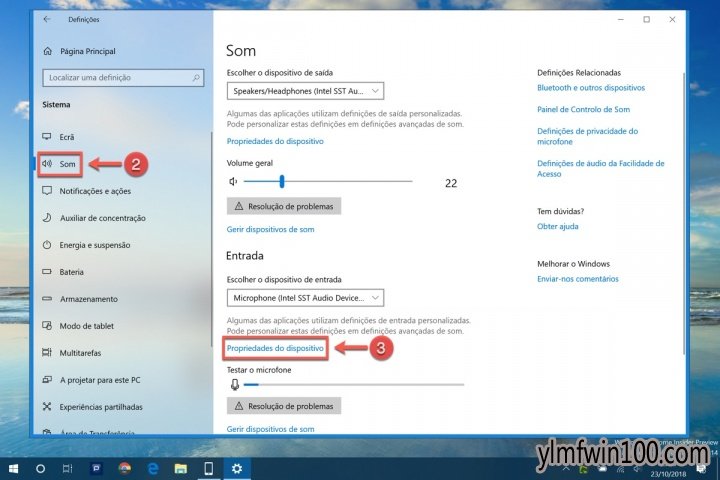Click the Testar o microfone level bar
The height and width of the screenshot is (480, 720).
tap(354, 384)
